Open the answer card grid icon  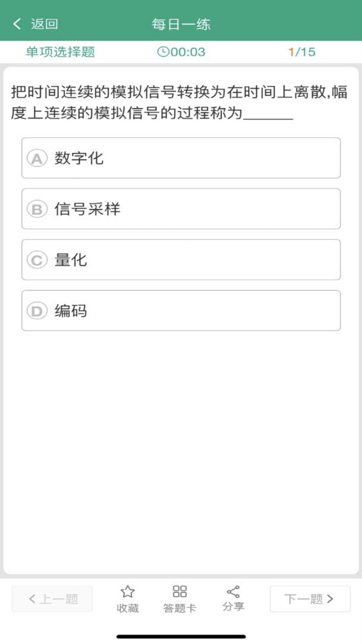[x=180, y=592]
